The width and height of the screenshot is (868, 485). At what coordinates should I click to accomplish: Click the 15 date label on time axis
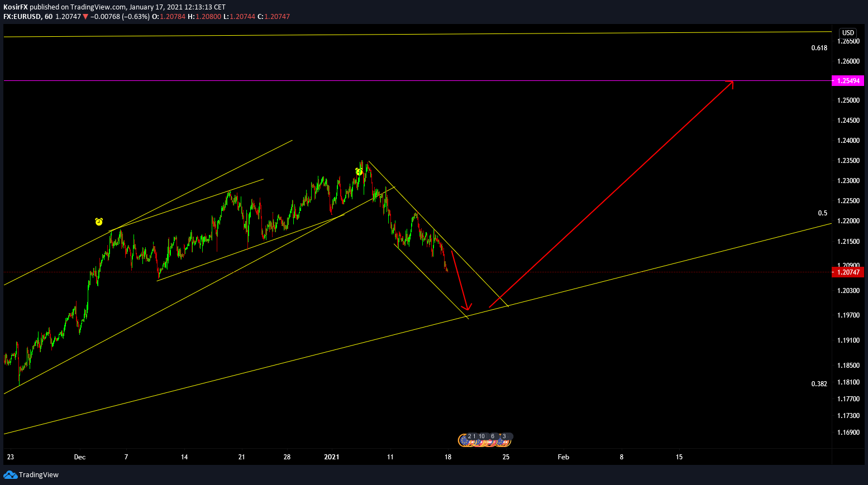point(679,457)
